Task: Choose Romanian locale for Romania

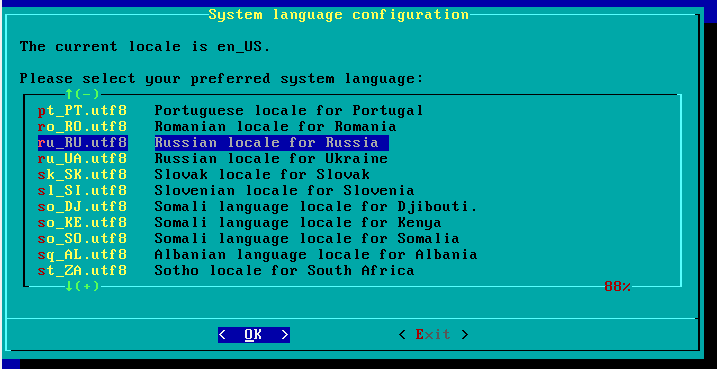Action: pos(275,127)
